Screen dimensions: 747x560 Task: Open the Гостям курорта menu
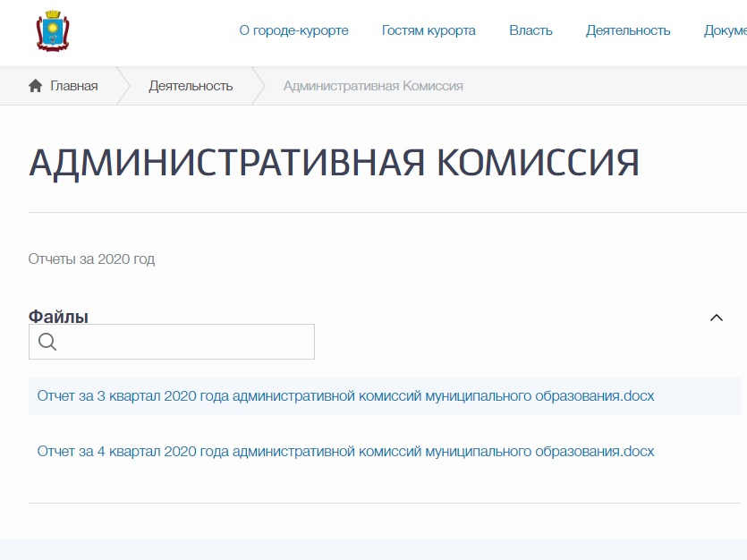tap(429, 30)
